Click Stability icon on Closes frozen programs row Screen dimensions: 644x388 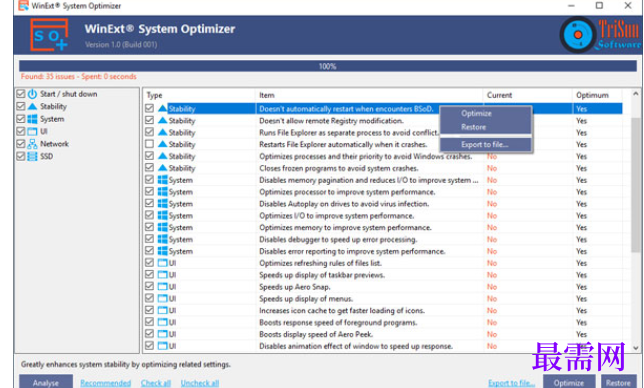pos(163,168)
